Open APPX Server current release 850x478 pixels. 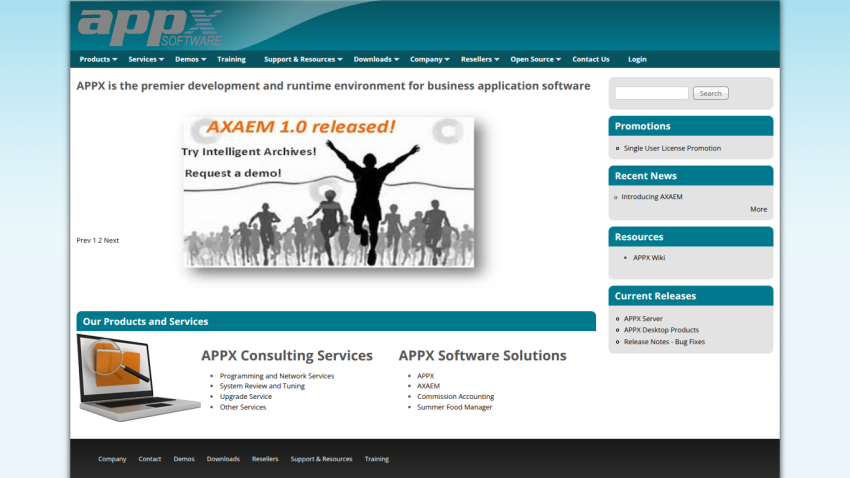(643, 319)
